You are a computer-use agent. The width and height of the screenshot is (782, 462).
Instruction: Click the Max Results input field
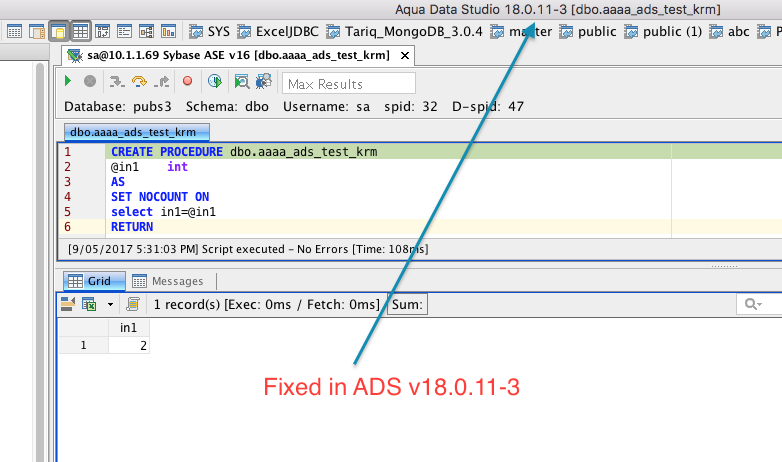(349, 83)
